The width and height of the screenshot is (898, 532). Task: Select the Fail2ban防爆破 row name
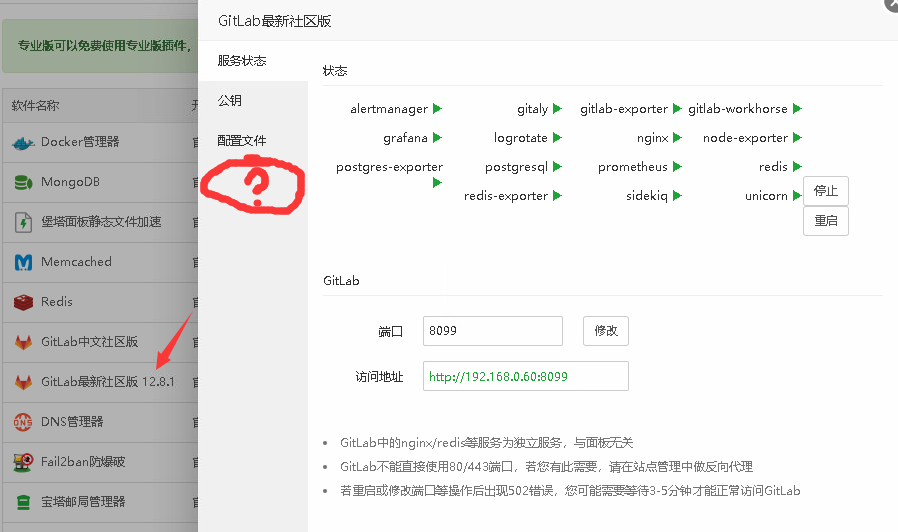[x=83, y=462]
